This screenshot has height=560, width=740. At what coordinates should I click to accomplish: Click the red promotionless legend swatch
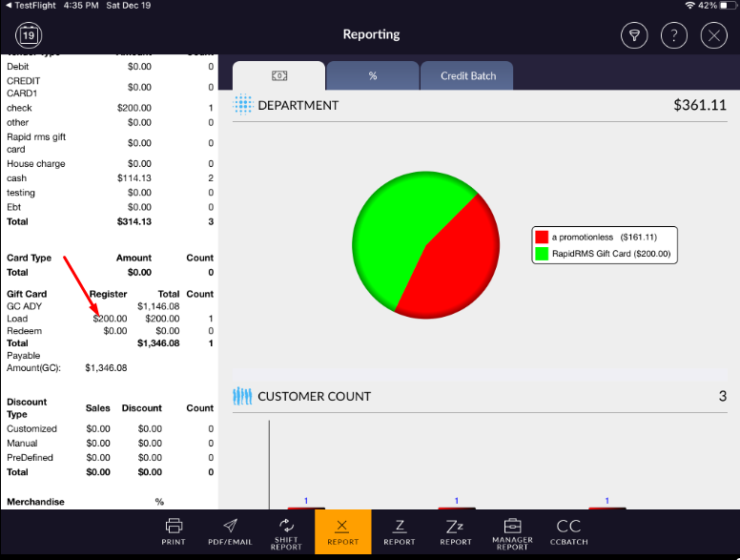pos(542,237)
